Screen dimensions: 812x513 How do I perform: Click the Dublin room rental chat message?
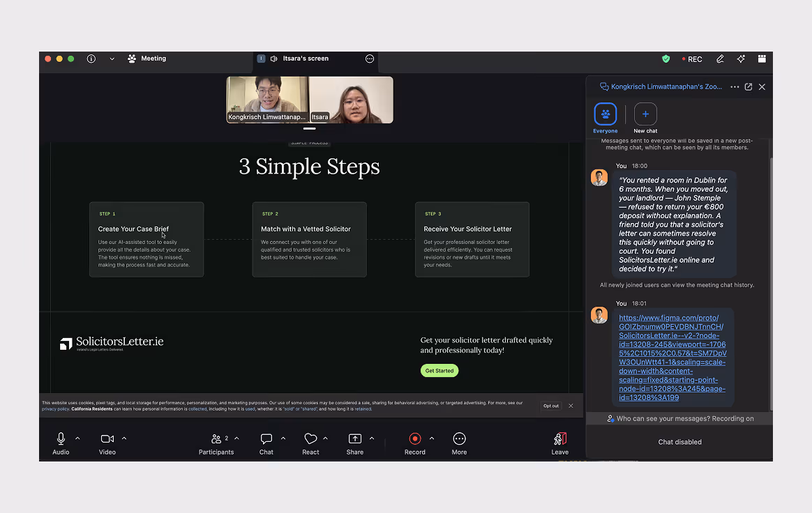pyautogui.click(x=674, y=224)
